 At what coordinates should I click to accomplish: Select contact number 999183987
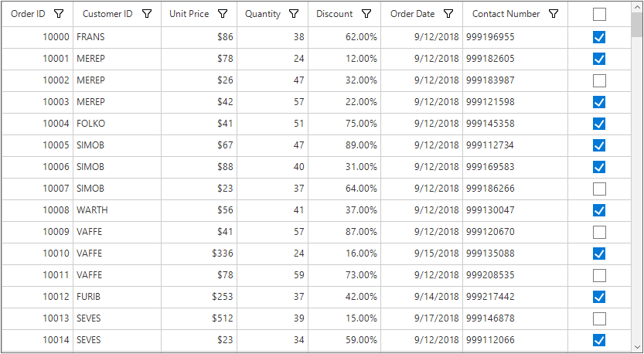point(516,80)
